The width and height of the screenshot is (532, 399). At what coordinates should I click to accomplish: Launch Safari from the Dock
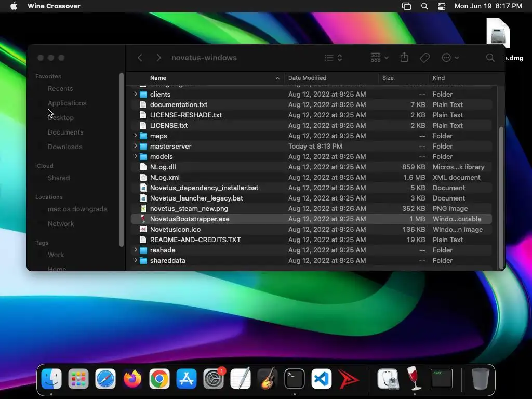coord(105,379)
